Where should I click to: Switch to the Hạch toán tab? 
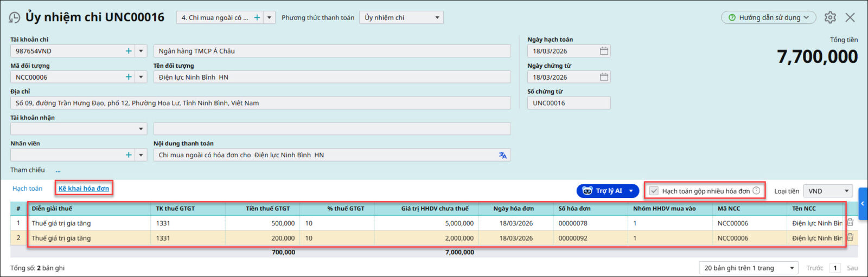(x=27, y=189)
